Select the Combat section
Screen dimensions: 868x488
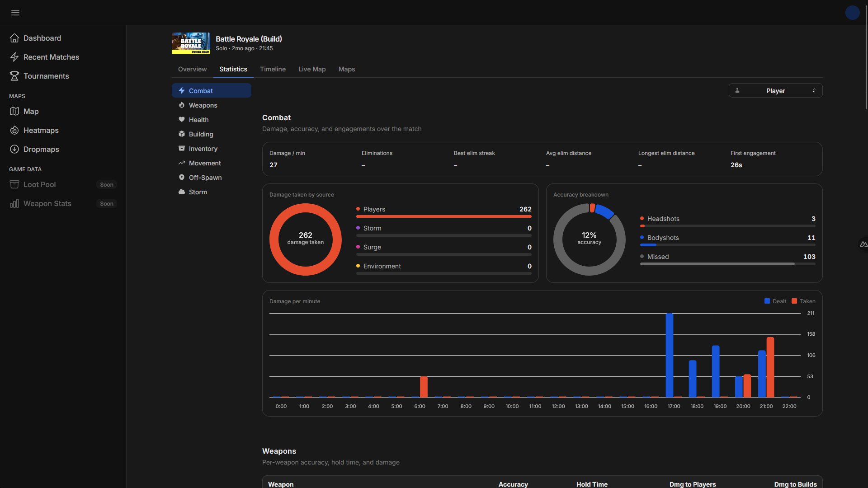click(212, 91)
